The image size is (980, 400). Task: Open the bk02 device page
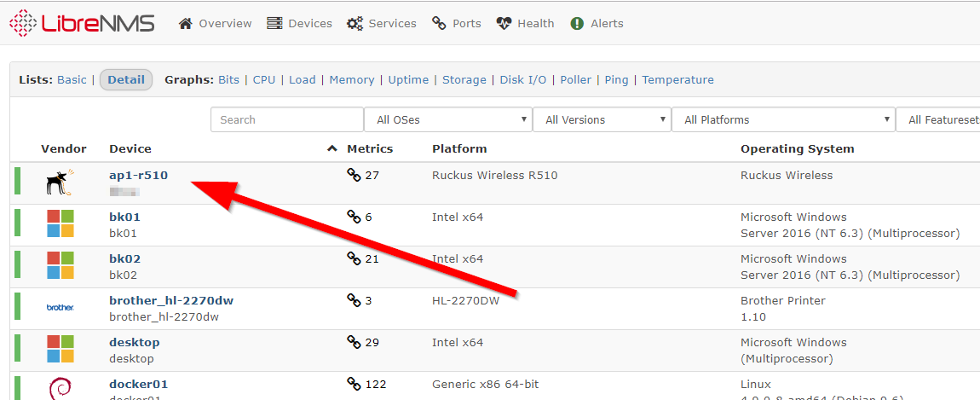click(125, 258)
